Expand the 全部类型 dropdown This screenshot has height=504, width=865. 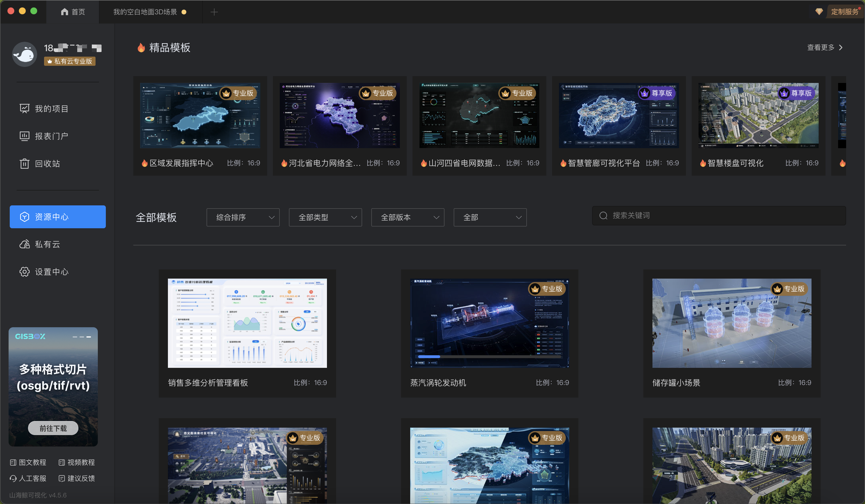[326, 217]
